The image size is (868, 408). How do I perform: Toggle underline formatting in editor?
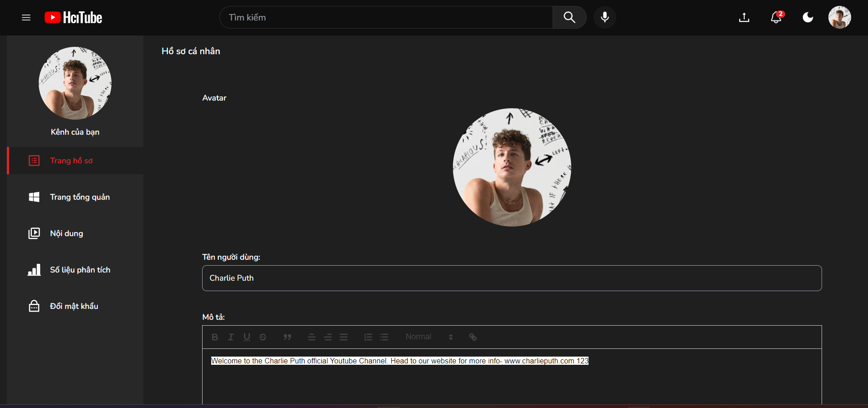[x=247, y=337]
